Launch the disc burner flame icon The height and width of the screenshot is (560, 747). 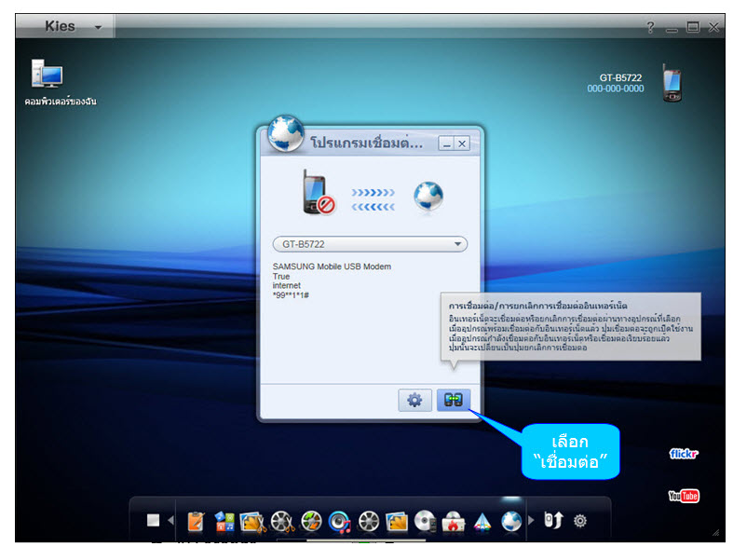pyautogui.click(x=454, y=521)
